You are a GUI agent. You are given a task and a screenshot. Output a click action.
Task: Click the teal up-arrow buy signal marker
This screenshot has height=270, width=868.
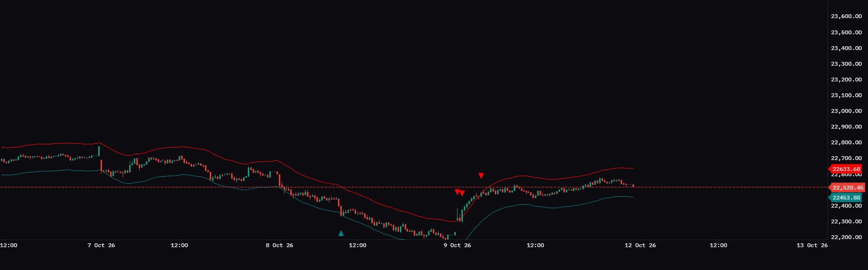(341, 233)
